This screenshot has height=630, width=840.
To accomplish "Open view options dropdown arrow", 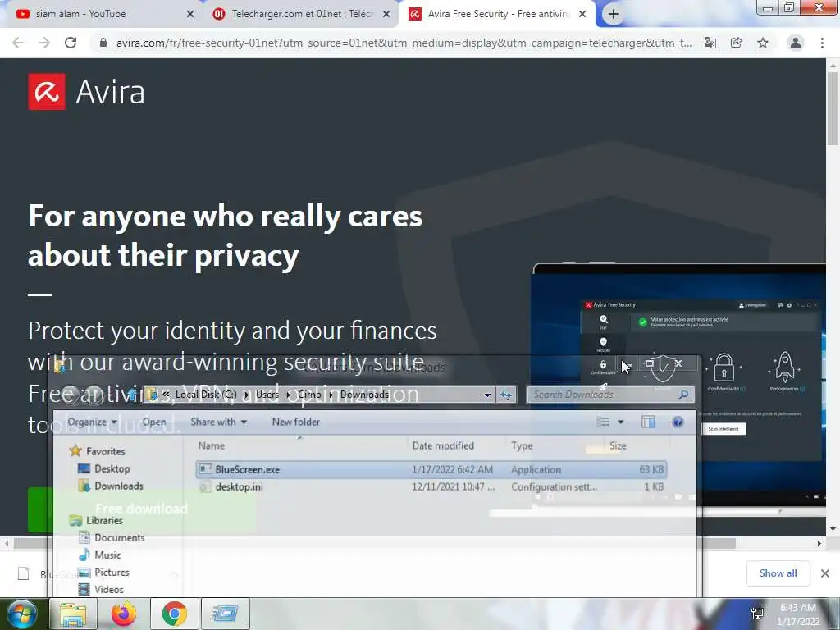I will coord(621,422).
